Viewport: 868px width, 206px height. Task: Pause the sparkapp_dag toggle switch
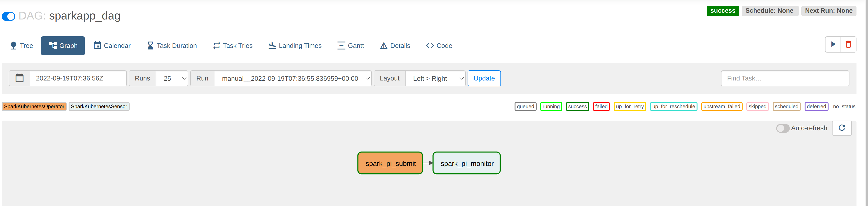(8, 16)
